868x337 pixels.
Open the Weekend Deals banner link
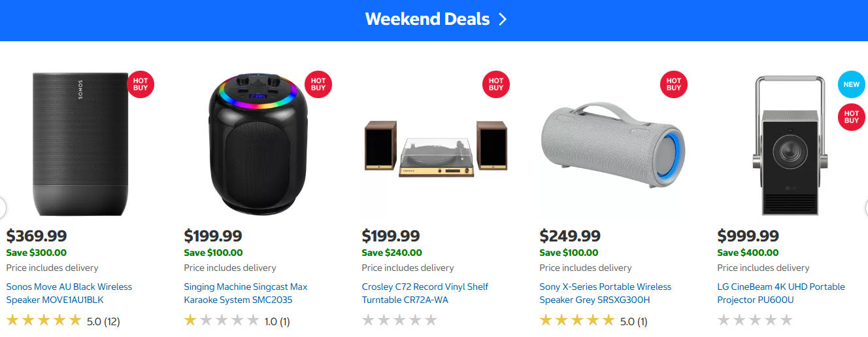tap(427, 19)
